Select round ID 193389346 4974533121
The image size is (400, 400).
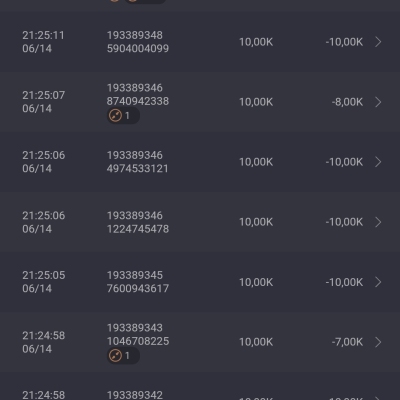[x=138, y=162]
